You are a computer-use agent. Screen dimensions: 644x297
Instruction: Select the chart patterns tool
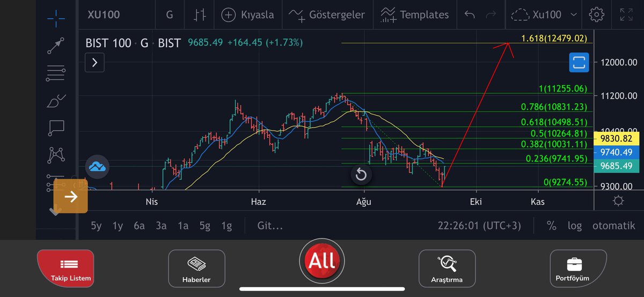pos(56,155)
